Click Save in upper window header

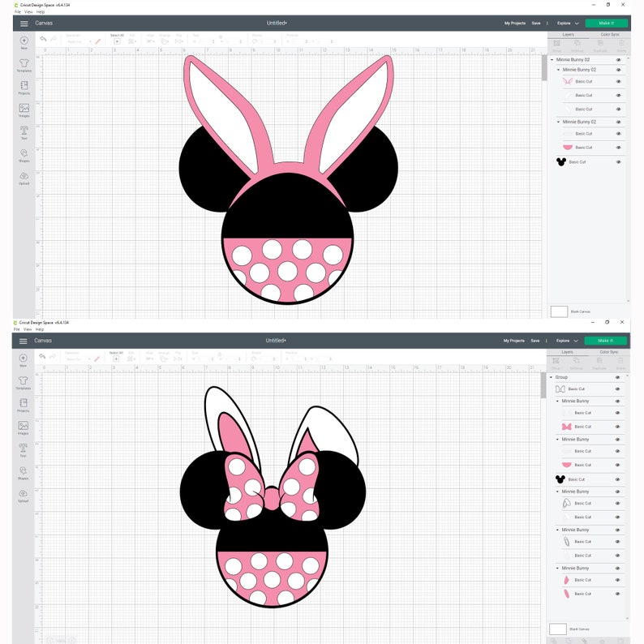point(536,24)
